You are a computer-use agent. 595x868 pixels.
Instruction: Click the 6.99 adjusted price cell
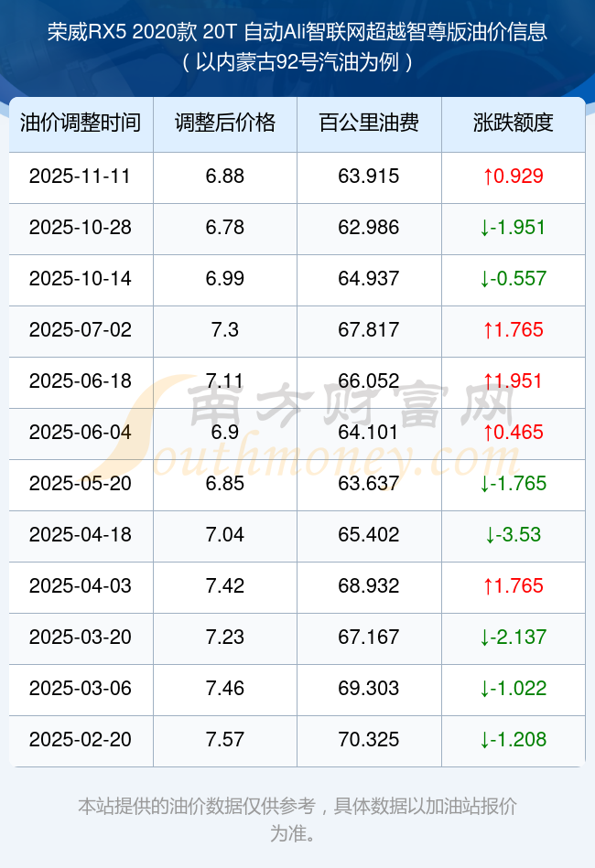point(225,278)
